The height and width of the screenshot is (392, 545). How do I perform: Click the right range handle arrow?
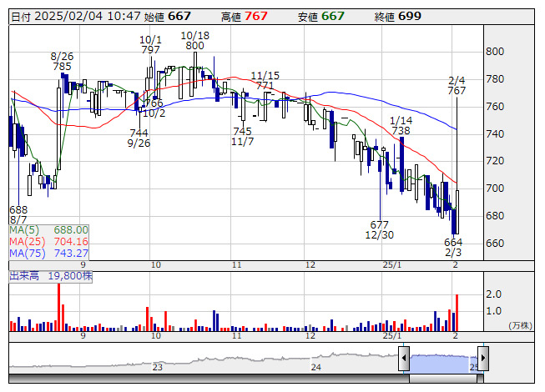pyautogui.click(x=483, y=358)
